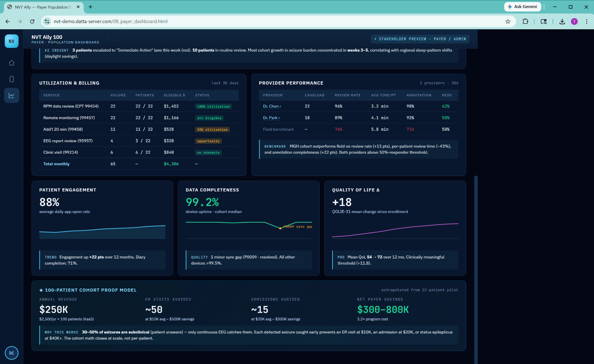Click the REVIEW RATE column header
Image resolution: width=594 pixels, height=364 pixels.
coord(348,95)
